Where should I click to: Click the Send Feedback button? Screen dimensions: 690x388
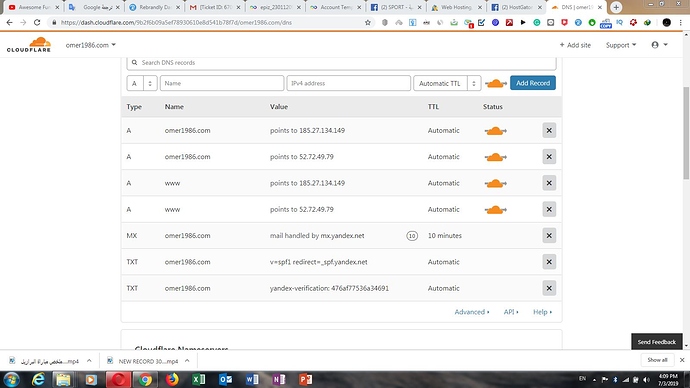coord(657,342)
